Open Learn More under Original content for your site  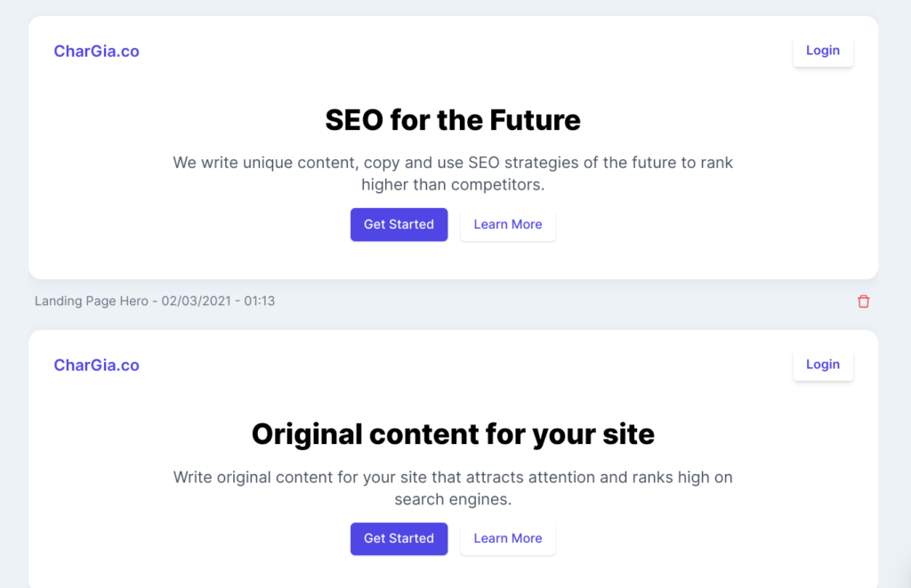508,538
